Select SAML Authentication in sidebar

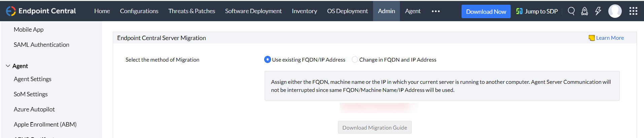click(41, 45)
